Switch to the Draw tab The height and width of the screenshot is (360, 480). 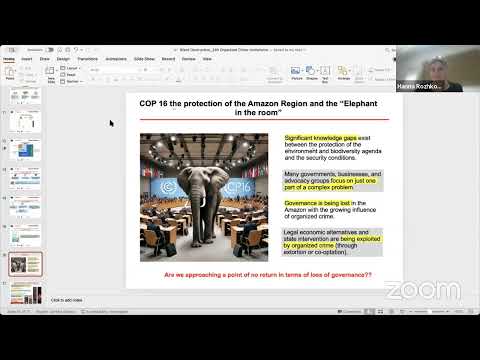tap(45, 59)
